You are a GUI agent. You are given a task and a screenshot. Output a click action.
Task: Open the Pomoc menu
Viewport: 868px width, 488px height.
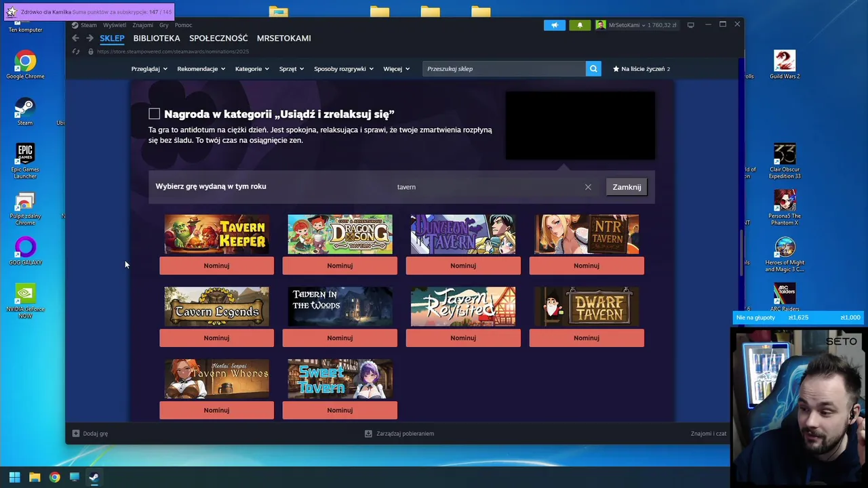[183, 25]
